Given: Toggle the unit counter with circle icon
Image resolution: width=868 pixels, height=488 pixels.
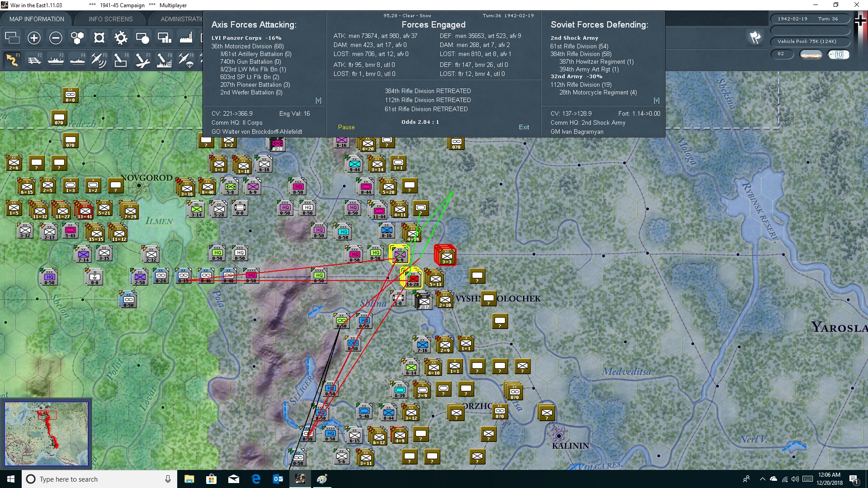Looking at the screenshot, I should click(x=142, y=38).
